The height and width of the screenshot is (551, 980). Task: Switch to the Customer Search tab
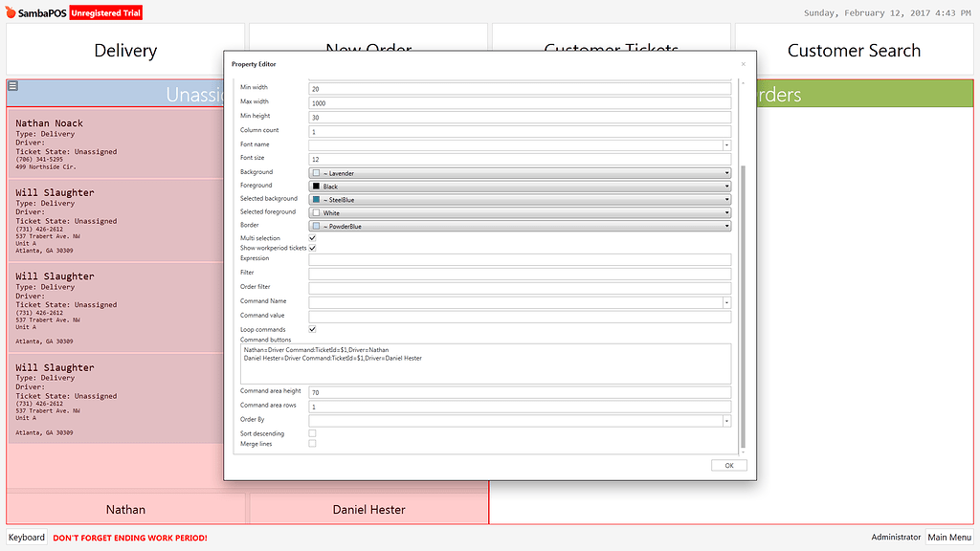coord(853,50)
